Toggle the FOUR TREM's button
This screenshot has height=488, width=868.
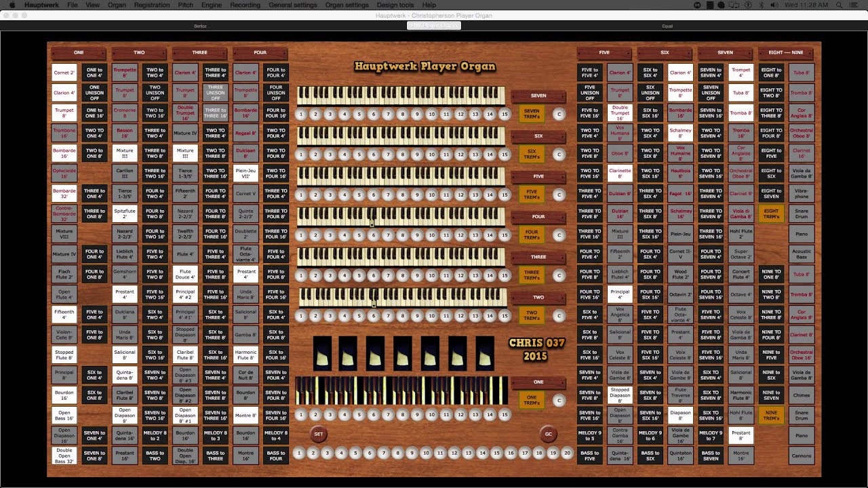coord(532,235)
